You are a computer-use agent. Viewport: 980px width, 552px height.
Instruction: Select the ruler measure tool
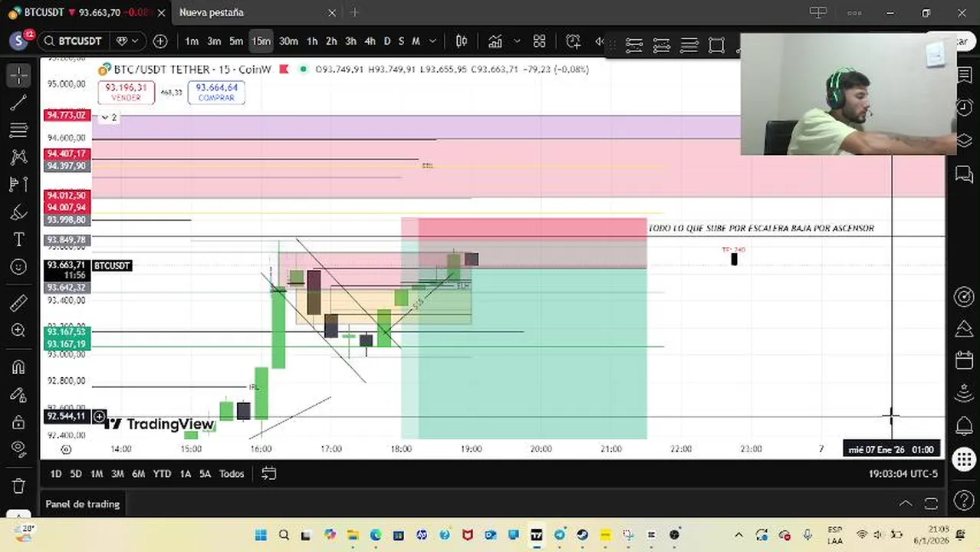click(19, 304)
